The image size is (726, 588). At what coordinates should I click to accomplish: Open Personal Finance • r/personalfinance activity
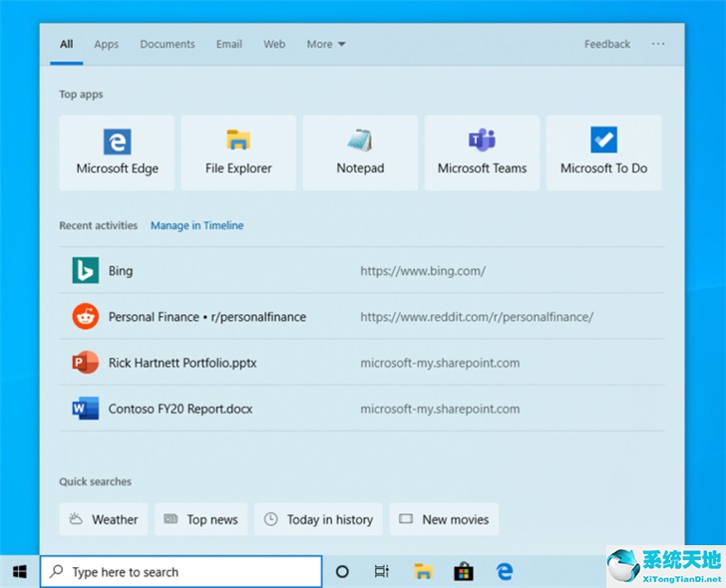[x=362, y=317]
